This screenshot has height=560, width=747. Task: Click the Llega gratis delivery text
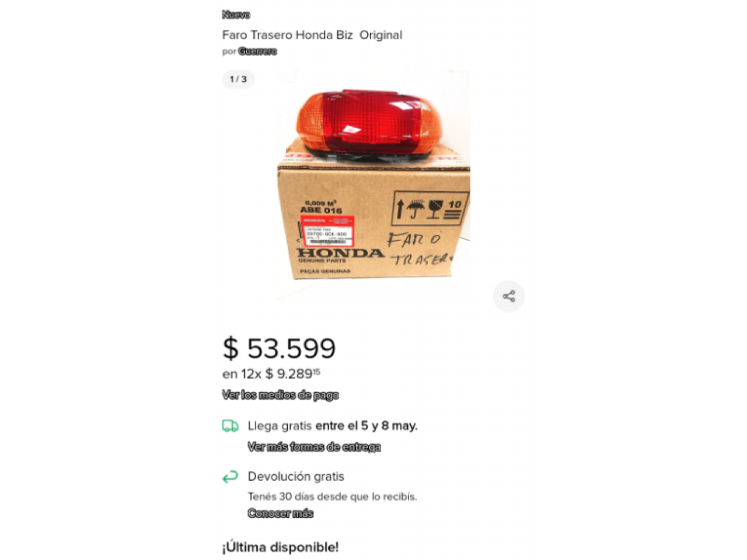(333, 426)
